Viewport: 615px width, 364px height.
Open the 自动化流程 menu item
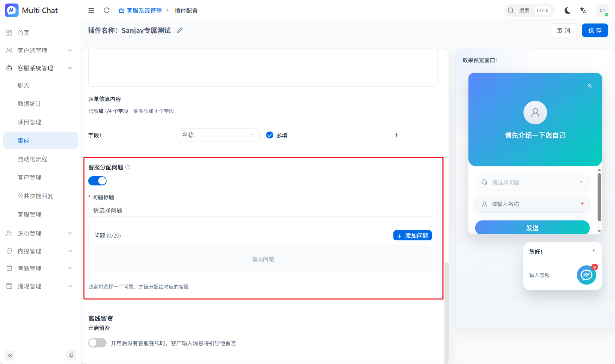[x=41, y=159]
